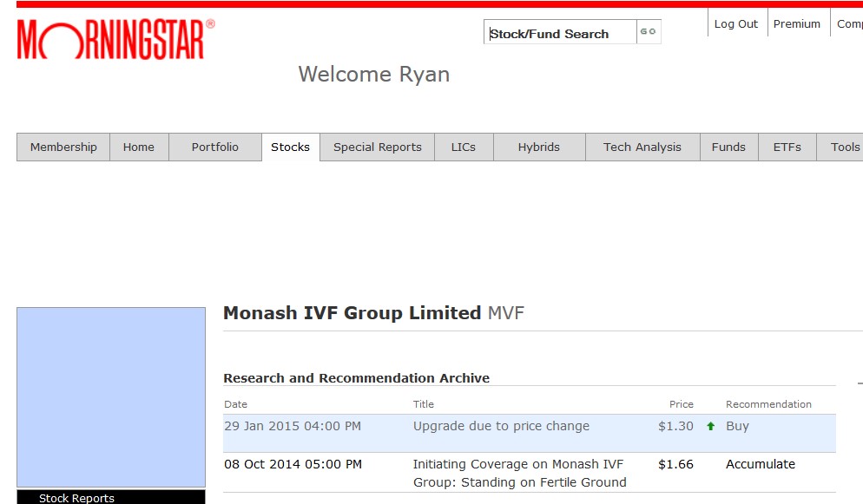Click the '08 Oct 2014 05:00 PM' date
The image size is (863, 504).
(x=293, y=464)
